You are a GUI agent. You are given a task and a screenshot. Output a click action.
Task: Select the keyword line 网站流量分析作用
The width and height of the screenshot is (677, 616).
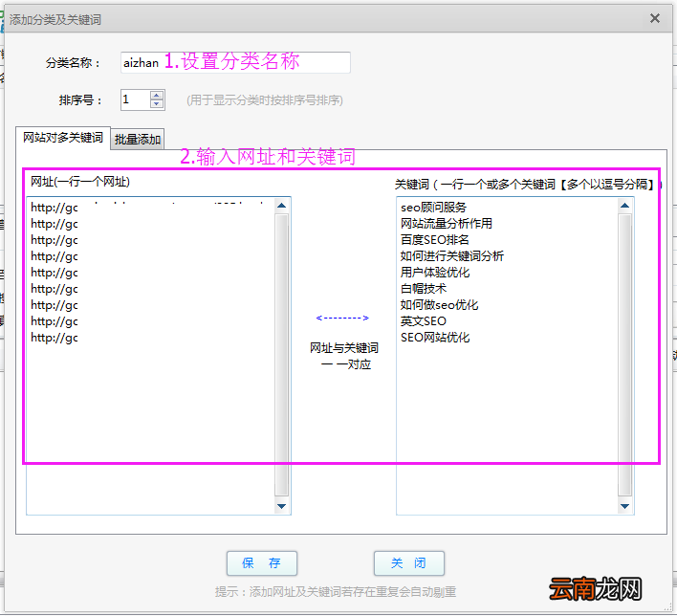coord(446,223)
